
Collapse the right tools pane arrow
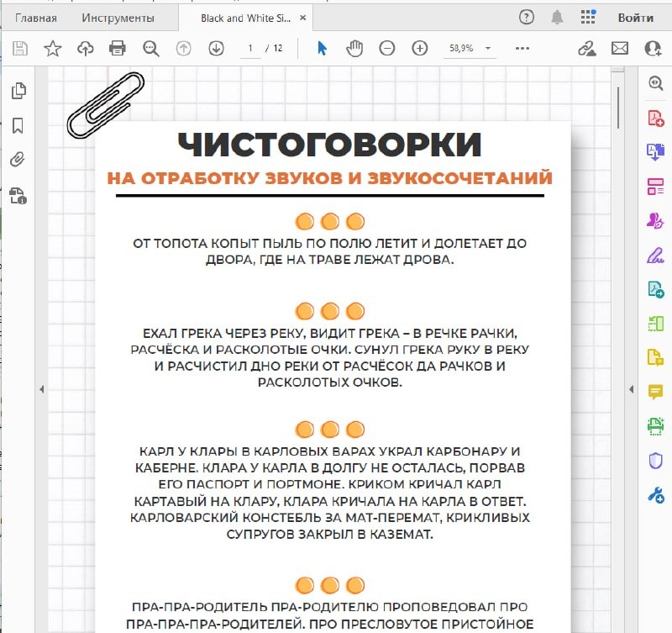[632, 389]
